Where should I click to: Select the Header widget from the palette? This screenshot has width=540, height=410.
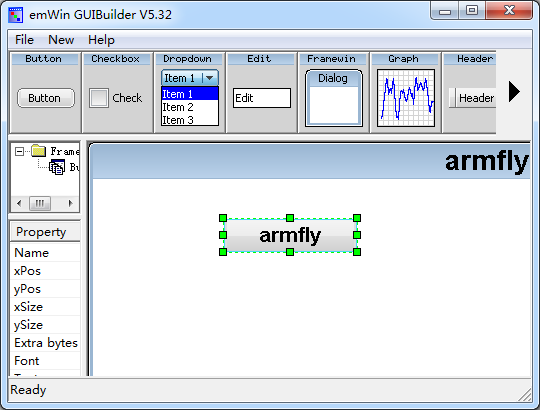(469, 93)
